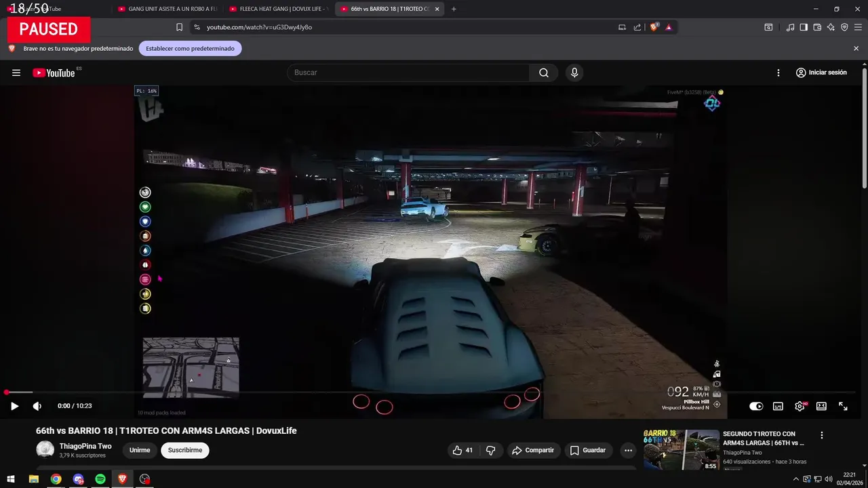Dismiss the default browser notification bar
Viewport: 868px width, 488px height.
pos(856,49)
